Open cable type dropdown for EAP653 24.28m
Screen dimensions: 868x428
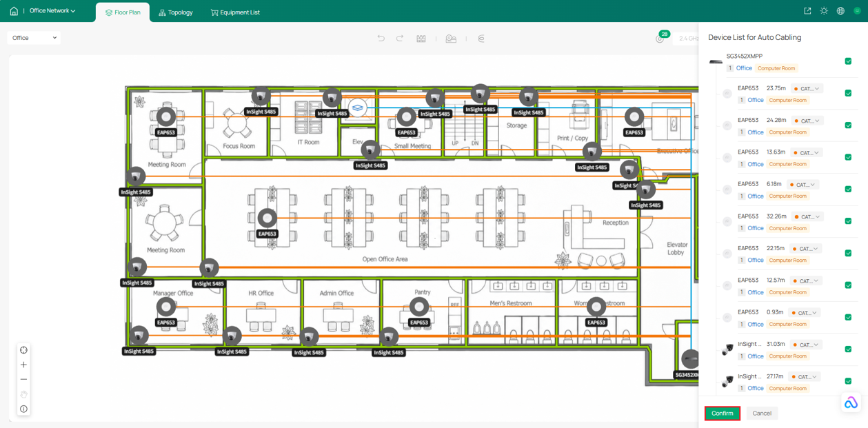[807, 121]
